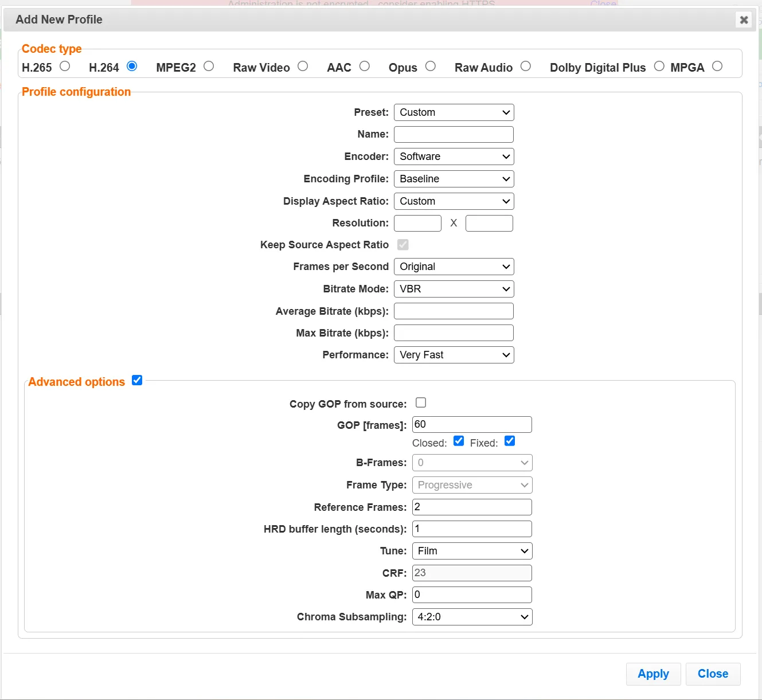
Task: Open the Preset dropdown
Action: (454, 112)
